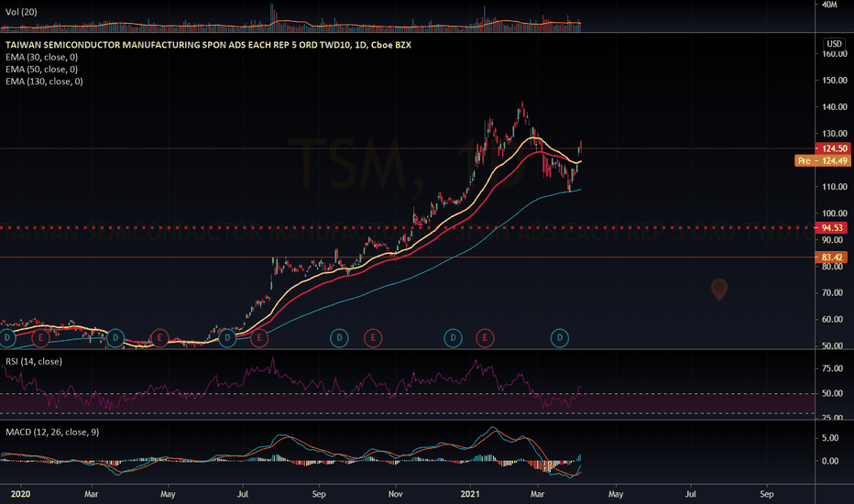The width and height of the screenshot is (854, 504).
Task: Click the Taiwan Semiconductor symbol title
Action: (208, 45)
